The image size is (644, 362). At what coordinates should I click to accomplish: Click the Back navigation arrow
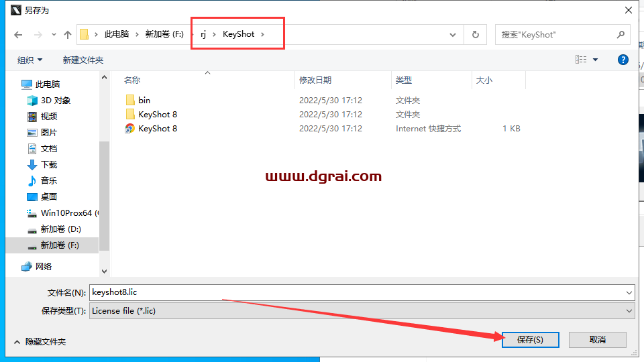(x=18, y=34)
